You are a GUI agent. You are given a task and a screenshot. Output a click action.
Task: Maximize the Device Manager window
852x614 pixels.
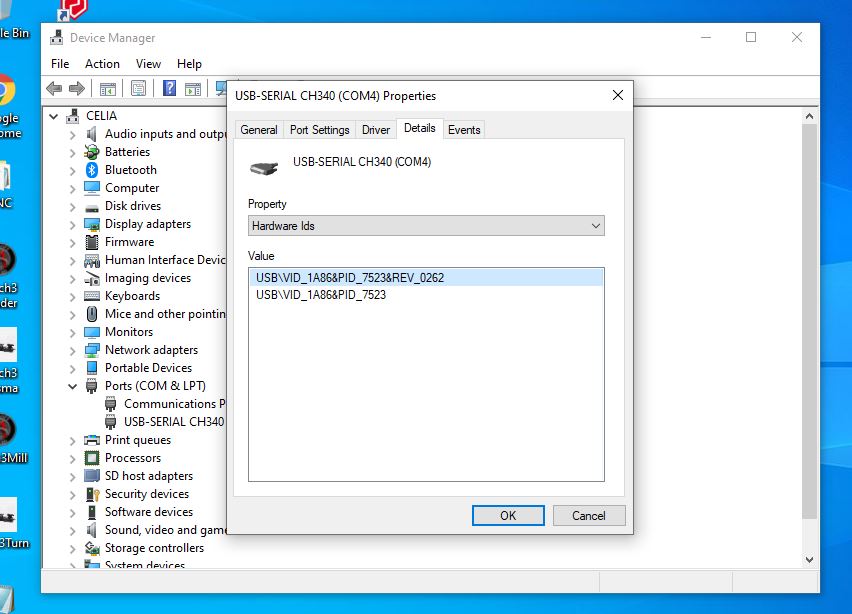[751, 37]
